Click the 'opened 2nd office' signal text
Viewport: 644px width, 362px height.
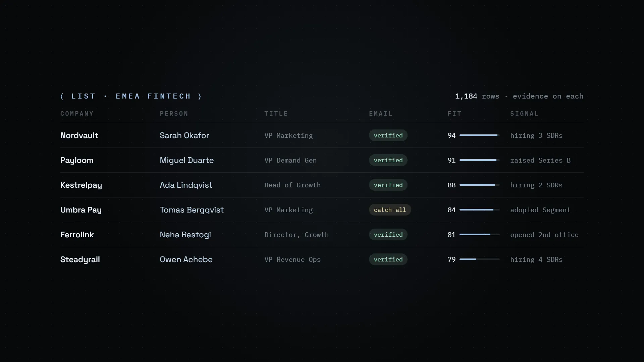[x=544, y=235]
